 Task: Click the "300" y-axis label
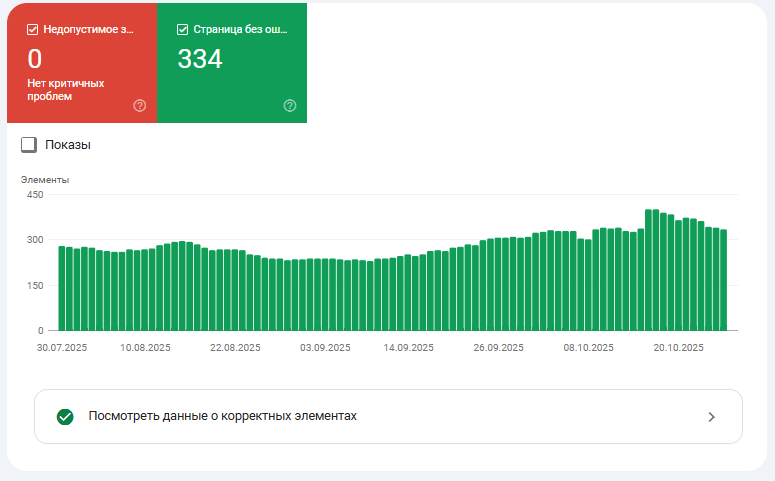[35, 240]
